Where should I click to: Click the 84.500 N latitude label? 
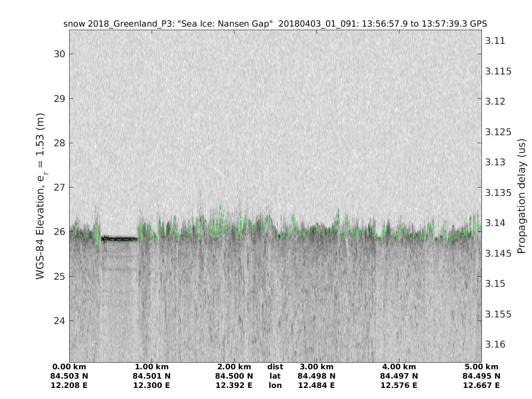(x=234, y=376)
